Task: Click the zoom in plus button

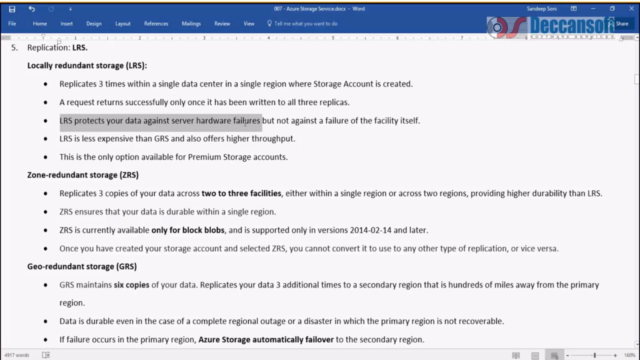Action: click(615, 356)
